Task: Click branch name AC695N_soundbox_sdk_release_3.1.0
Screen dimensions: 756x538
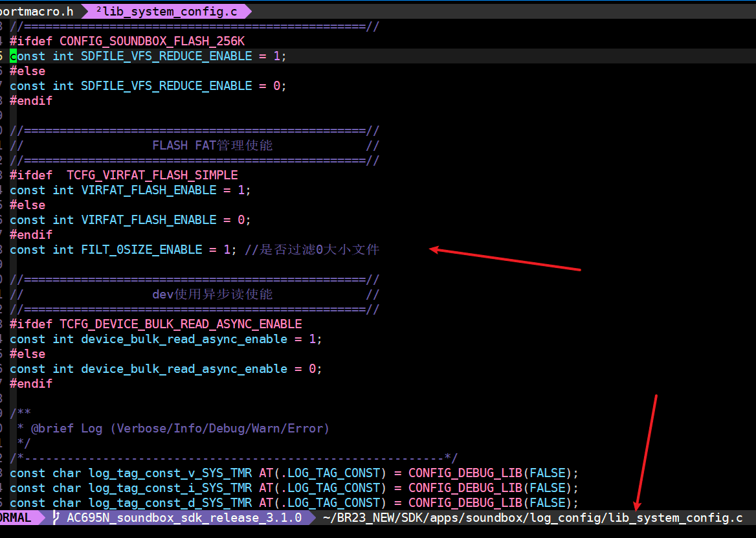Action: tap(184, 518)
